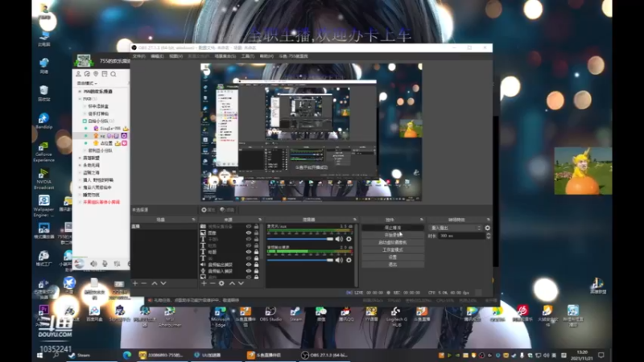Open the location pin icon in chat window

96,74
